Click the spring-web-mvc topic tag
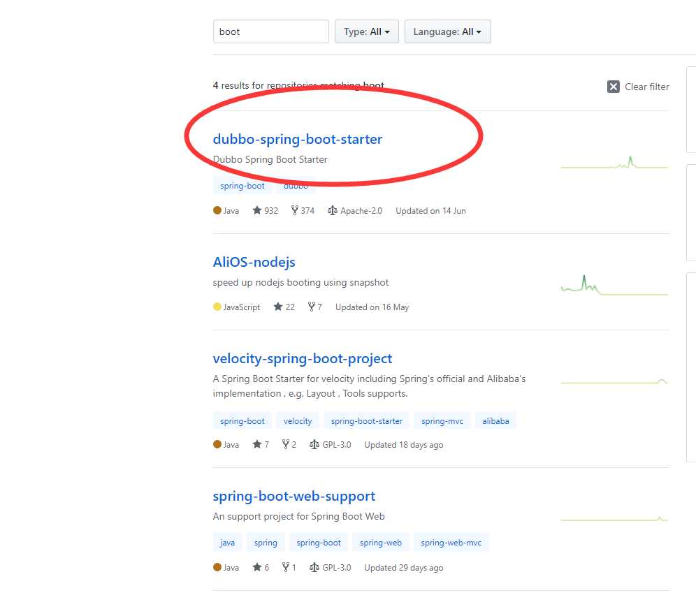 (451, 543)
